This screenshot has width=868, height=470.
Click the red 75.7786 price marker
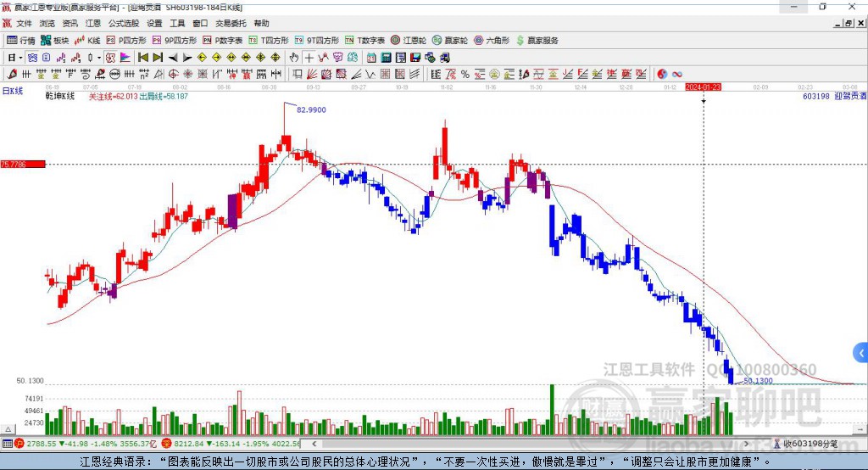(23, 164)
